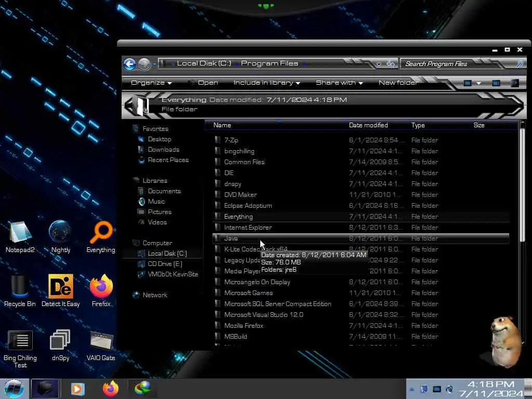Viewport: 532px width, 399px height.
Task: Click the Start orb on taskbar
Action: [14, 389]
